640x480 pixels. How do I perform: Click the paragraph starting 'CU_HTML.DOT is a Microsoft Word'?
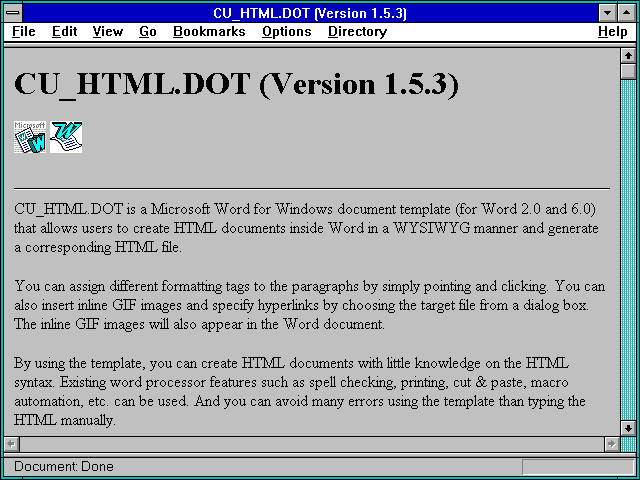point(306,228)
